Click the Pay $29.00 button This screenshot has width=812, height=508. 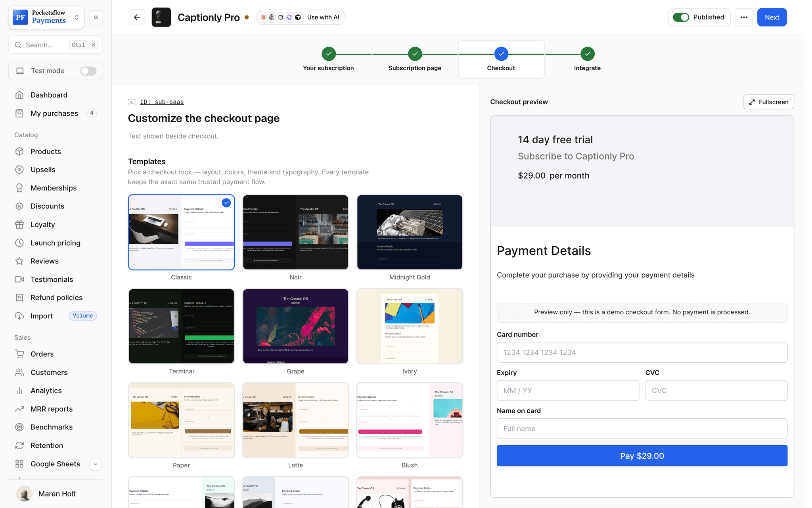click(x=642, y=456)
